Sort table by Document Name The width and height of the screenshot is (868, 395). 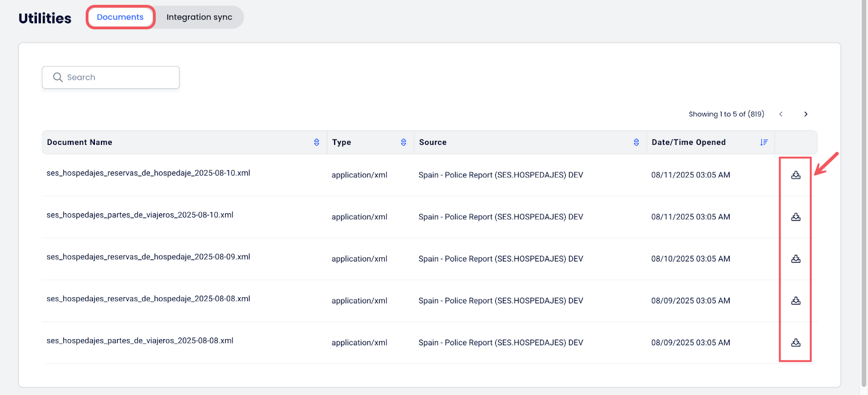(x=316, y=142)
